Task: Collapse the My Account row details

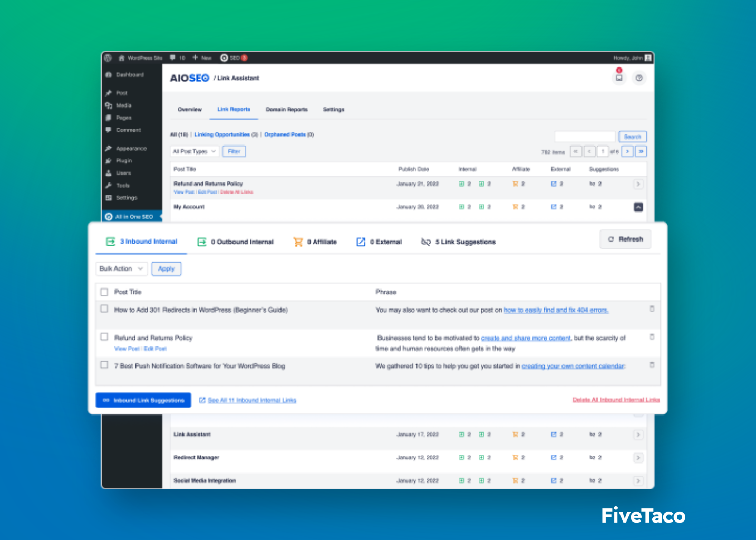Action: [x=638, y=207]
